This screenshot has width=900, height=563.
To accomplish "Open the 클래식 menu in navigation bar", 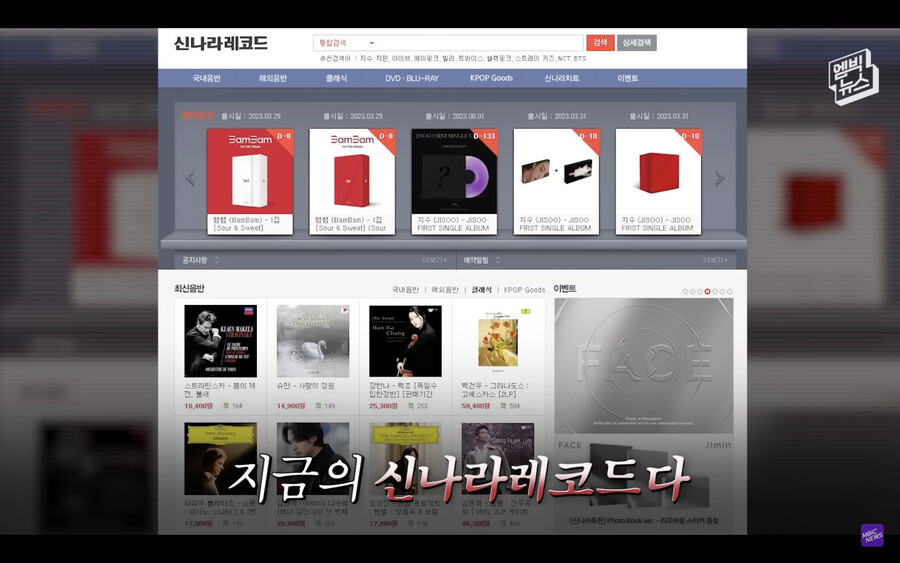I will (336, 78).
